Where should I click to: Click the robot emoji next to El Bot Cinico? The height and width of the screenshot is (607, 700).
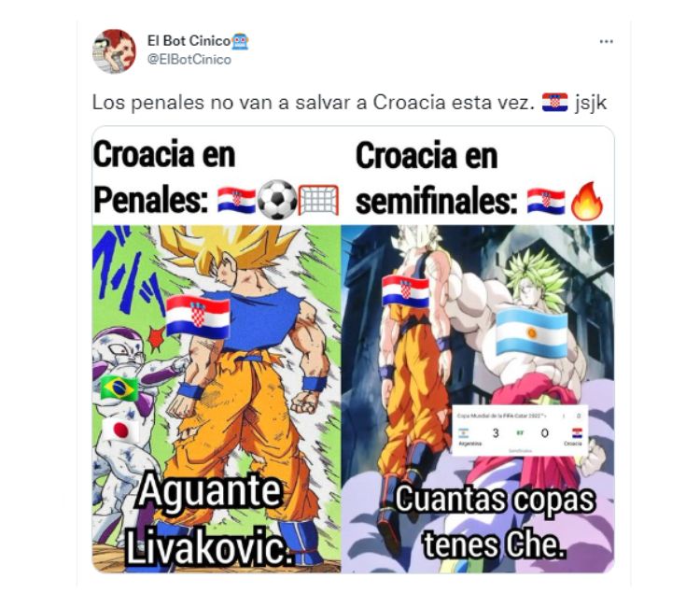240,41
